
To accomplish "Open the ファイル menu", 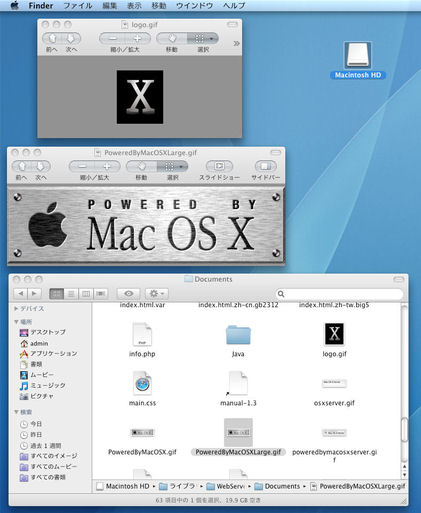I will point(78,6).
